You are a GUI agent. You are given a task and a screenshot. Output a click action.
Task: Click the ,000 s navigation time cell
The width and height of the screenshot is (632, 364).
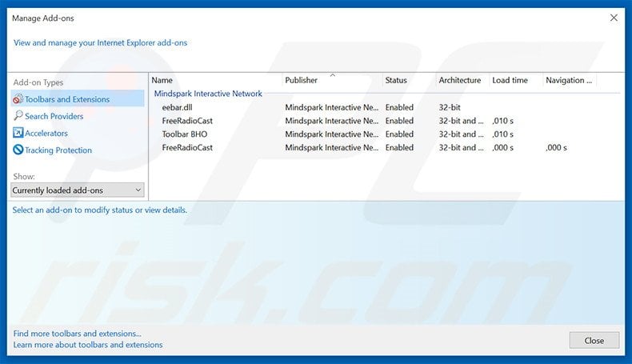[556, 147]
